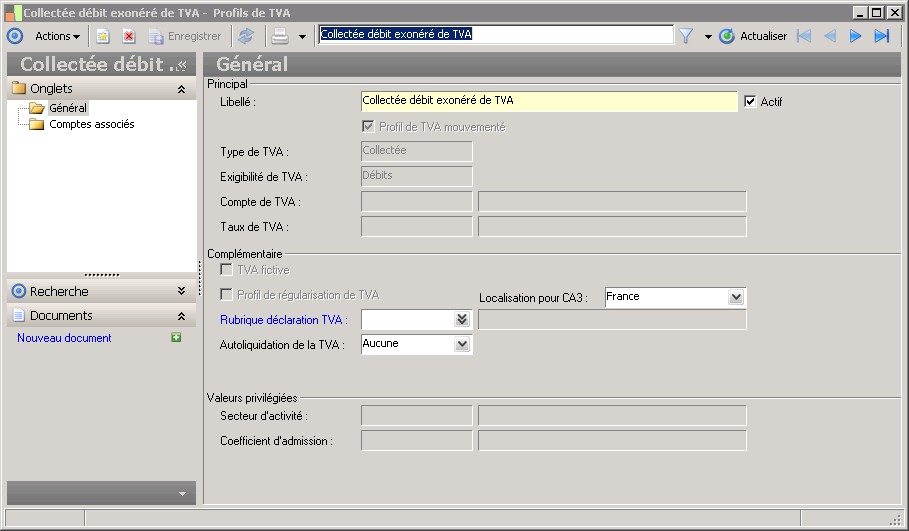Click the Actualiser button

tap(753, 36)
